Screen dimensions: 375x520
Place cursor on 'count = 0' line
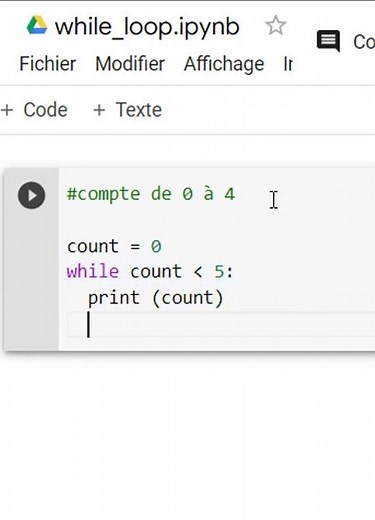coord(114,246)
